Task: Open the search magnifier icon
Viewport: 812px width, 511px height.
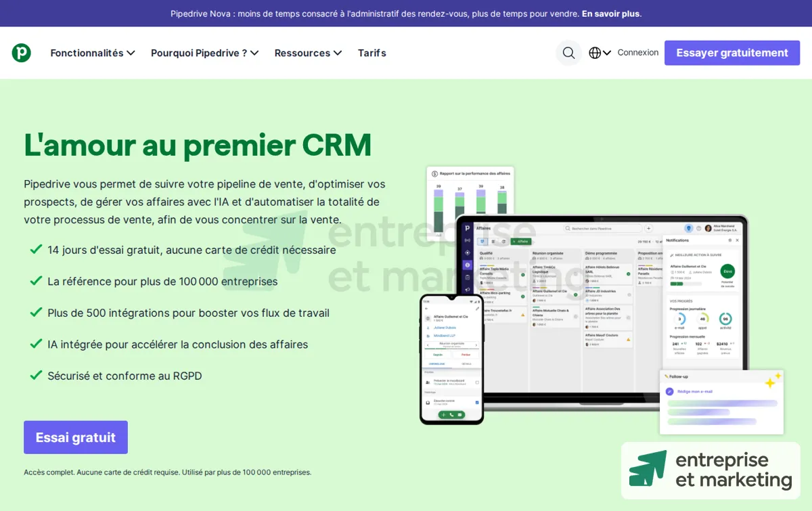Action: point(568,53)
